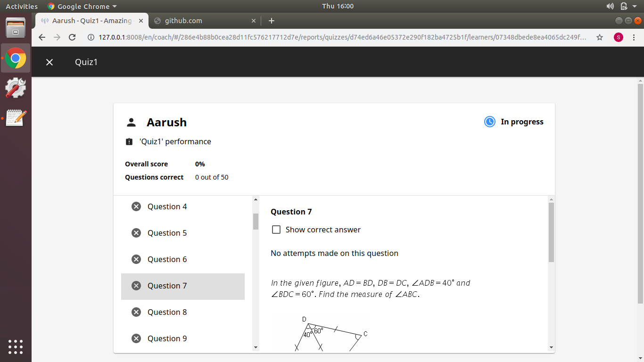Click the question list scrollbar thumb
This screenshot has width=644, height=362.
tap(256, 221)
